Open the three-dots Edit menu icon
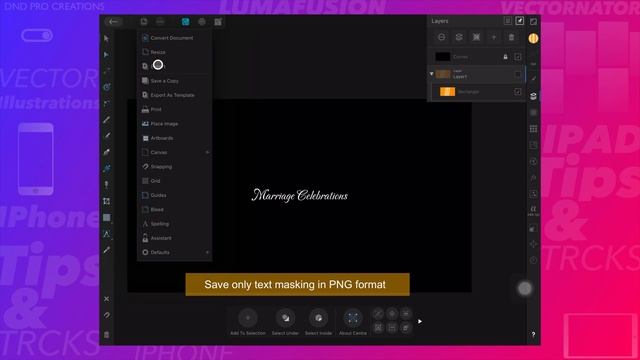Image resolution: width=640 pixels, height=360 pixels. tap(160, 22)
